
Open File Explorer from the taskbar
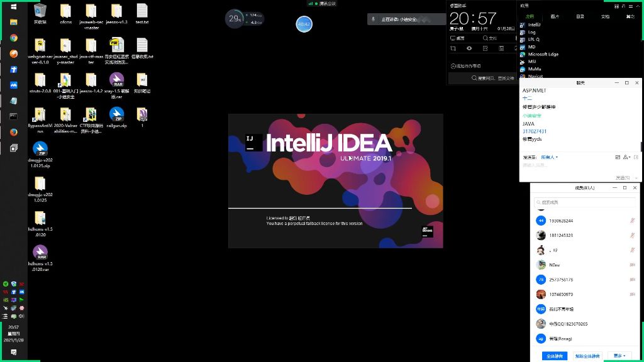point(14,22)
